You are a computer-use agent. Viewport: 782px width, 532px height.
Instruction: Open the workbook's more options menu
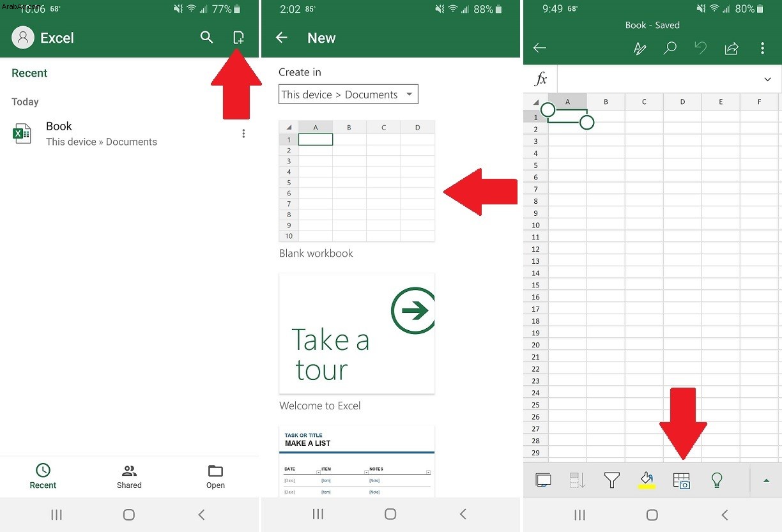tap(762, 48)
